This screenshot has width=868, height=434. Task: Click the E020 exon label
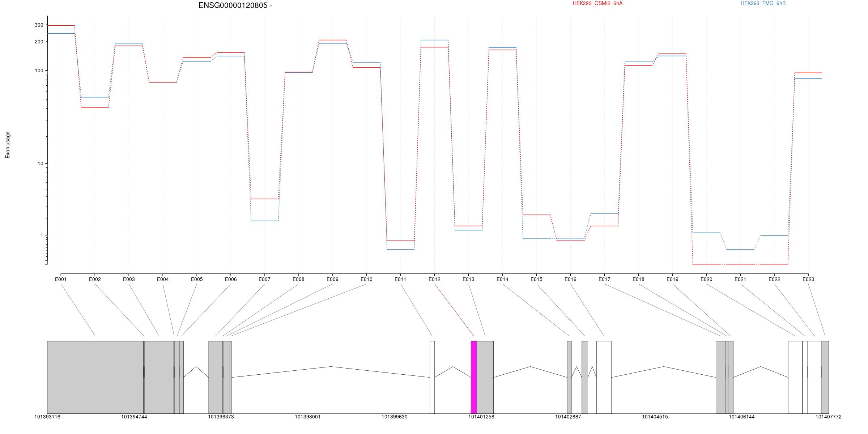pyautogui.click(x=706, y=279)
